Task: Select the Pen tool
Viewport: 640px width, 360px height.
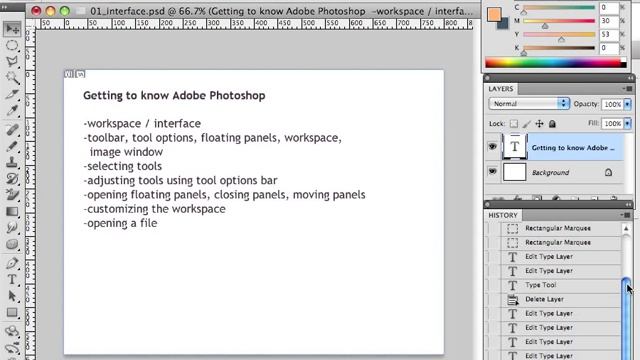Action: coord(12,263)
